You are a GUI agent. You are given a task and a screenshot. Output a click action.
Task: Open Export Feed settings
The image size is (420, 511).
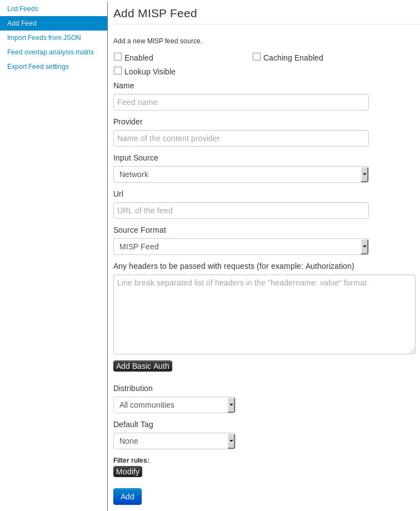tap(38, 67)
